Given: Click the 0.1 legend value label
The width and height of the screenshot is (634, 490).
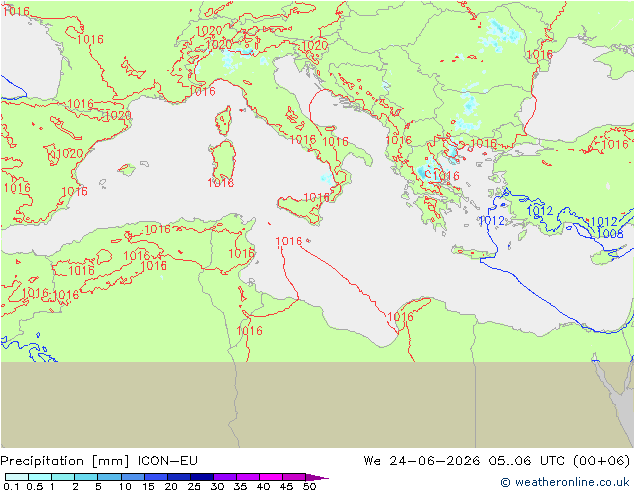Looking at the screenshot, I should point(11,486).
